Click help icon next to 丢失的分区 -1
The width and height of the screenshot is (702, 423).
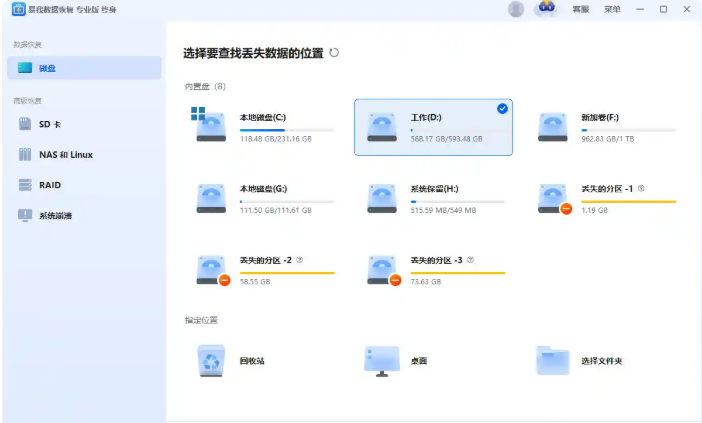(641, 188)
